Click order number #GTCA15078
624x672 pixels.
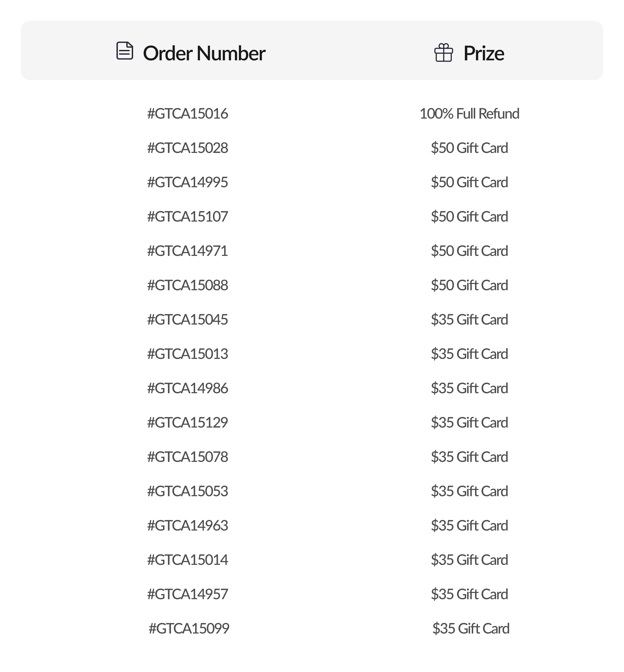[188, 457]
